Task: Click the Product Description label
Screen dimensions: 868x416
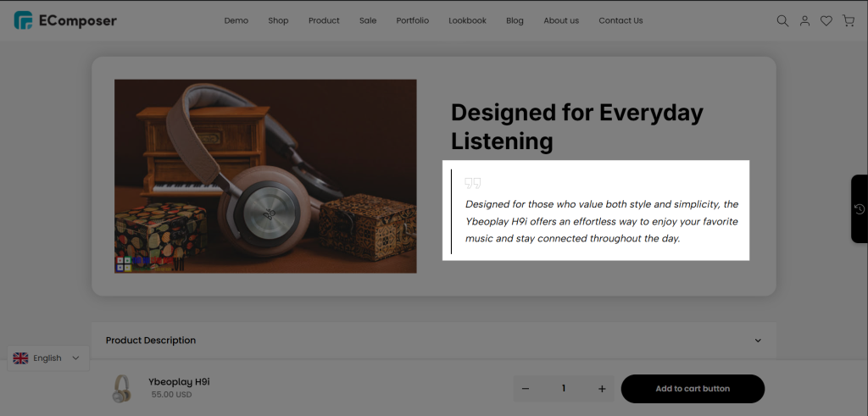Action: click(151, 341)
